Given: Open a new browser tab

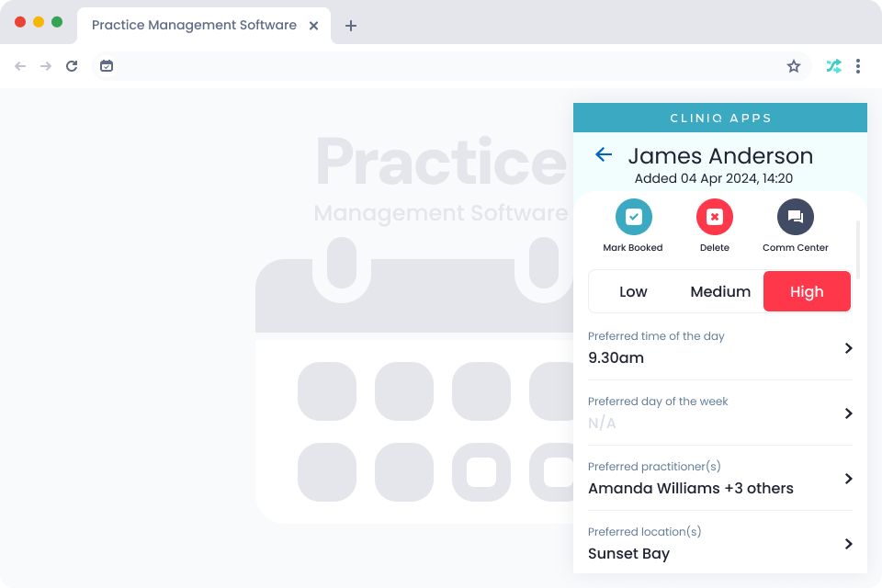Looking at the screenshot, I should tap(350, 26).
